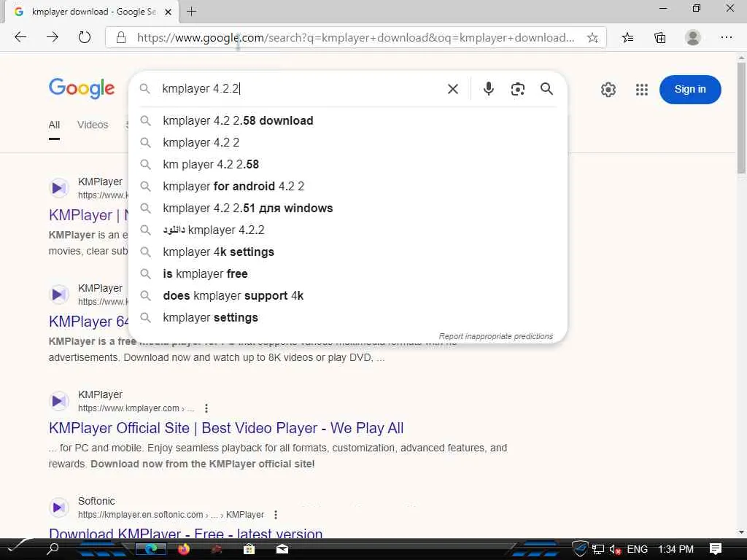
Task: Open 'Download KMPlayer - Free - latest version' link
Action: click(185, 534)
